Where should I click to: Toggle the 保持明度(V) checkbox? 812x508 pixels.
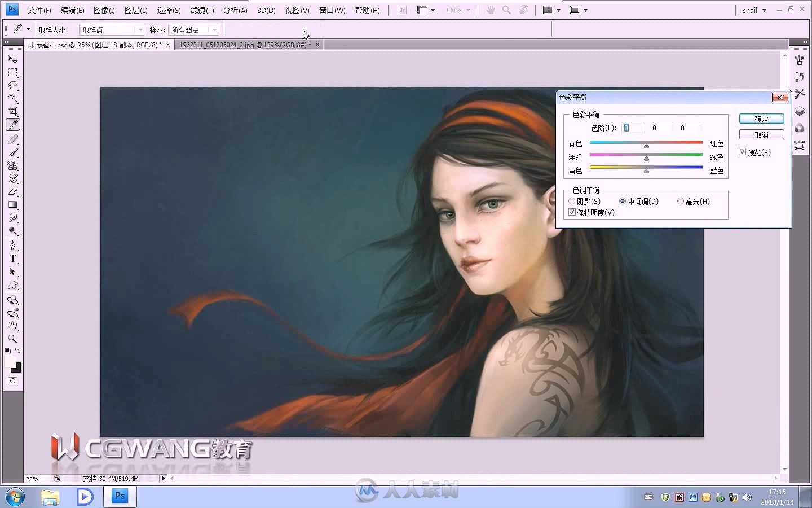click(x=572, y=212)
